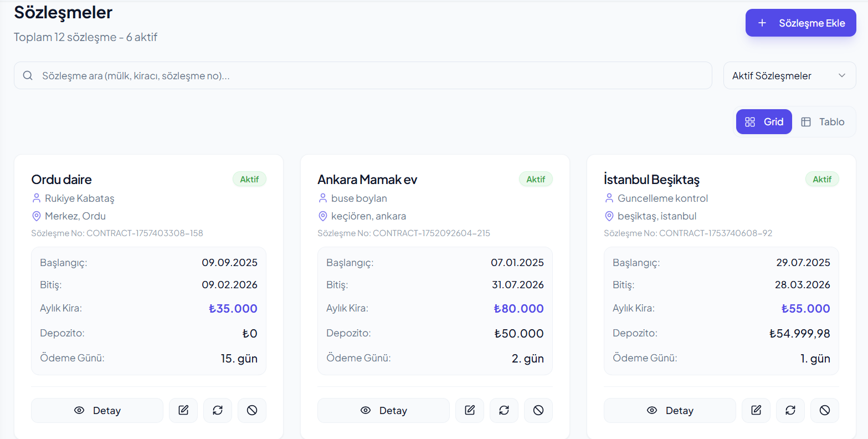868x439 pixels.
Task: Cancel the Ordu daire contract
Action: (252, 410)
